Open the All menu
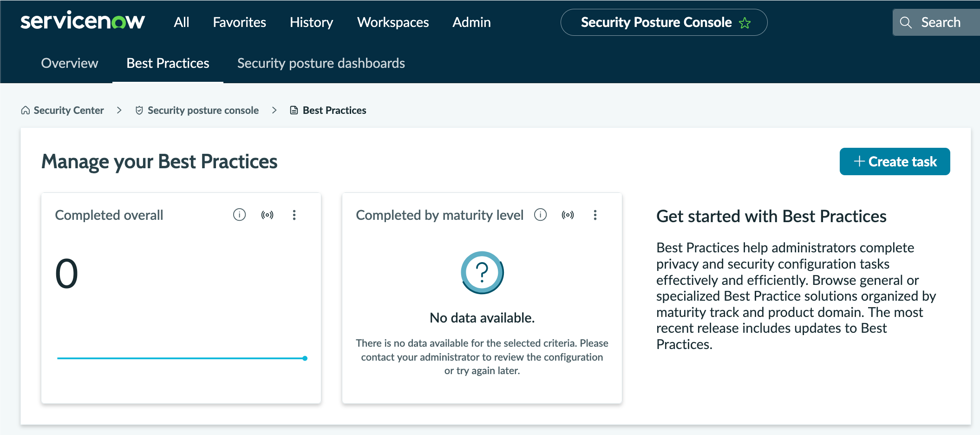Image resolution: width=980 pixels, height=435 pixels. [182, 22]
